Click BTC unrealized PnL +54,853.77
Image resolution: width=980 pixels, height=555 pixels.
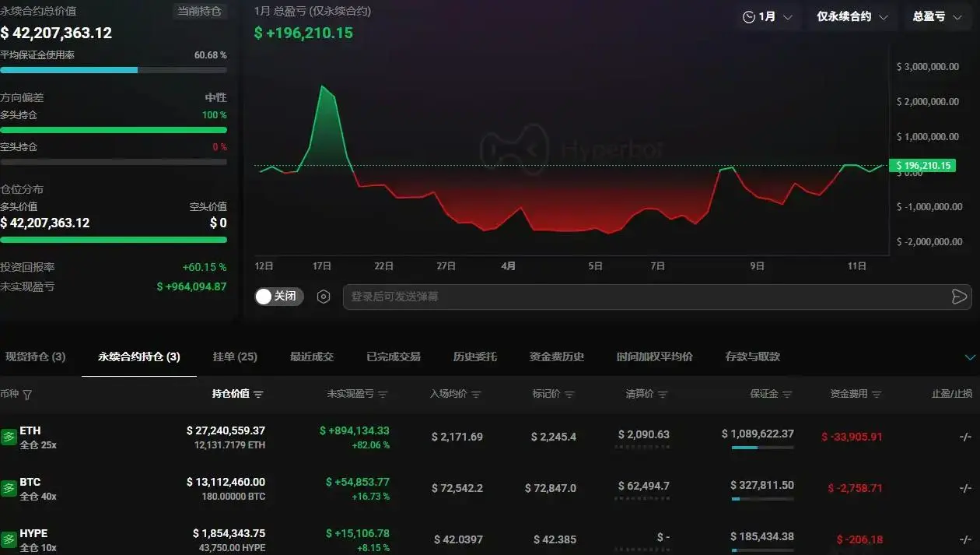point(358,482)
